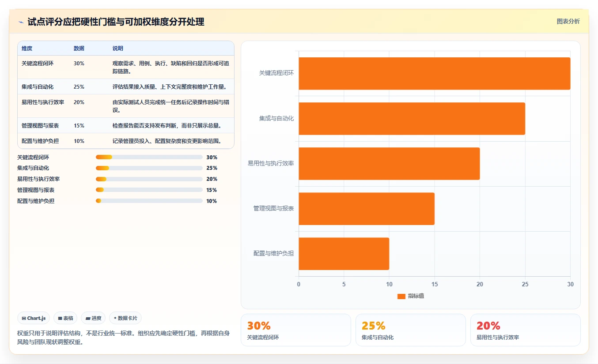This screenshot has width=598, height=364.
Task: Click the 易用性与执行效率 chart bar
Action: [389, 164]
